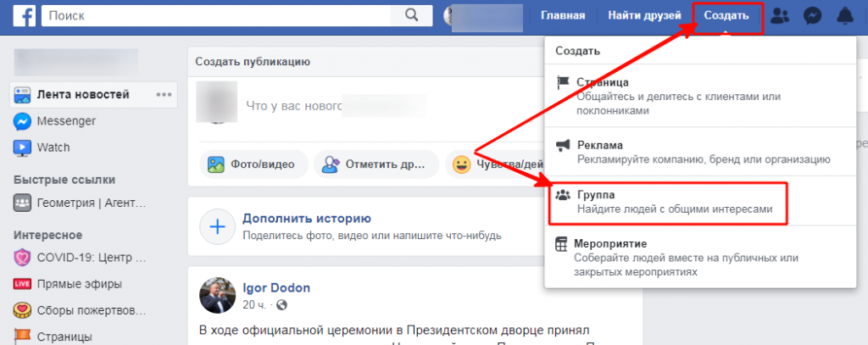Image resolution: width=868 pixels, height=345 pixels.
Task: Click the Фото/видео button
Action: [253, 164]
